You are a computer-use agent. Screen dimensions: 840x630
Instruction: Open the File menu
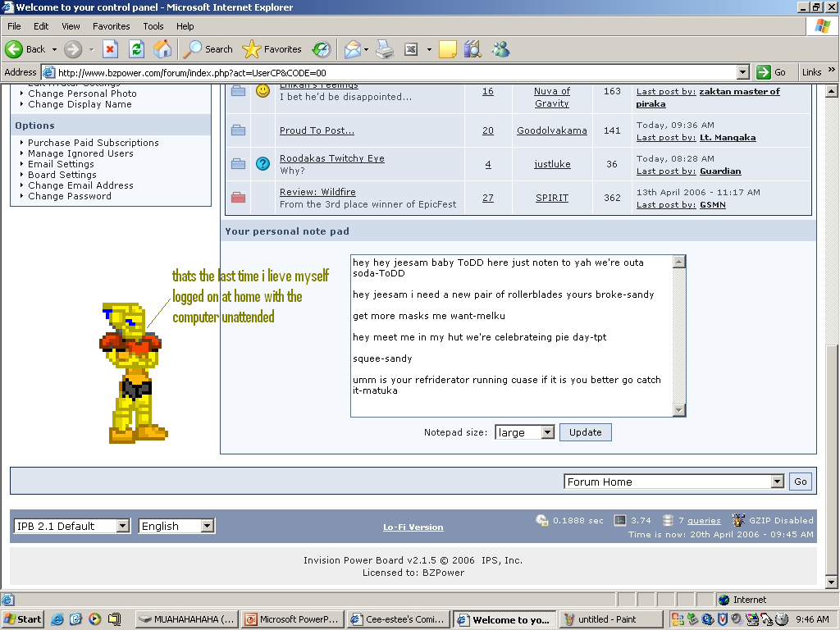[x=14, y=26]
